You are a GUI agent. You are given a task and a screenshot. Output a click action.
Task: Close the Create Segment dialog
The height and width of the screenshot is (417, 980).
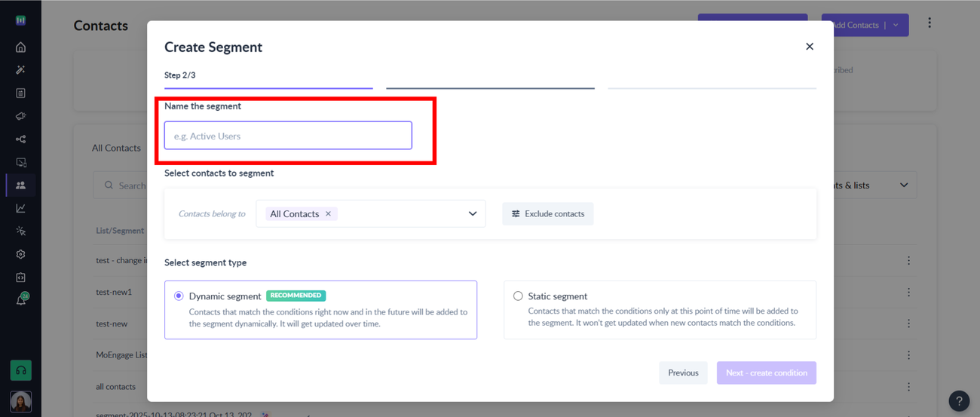810,47
